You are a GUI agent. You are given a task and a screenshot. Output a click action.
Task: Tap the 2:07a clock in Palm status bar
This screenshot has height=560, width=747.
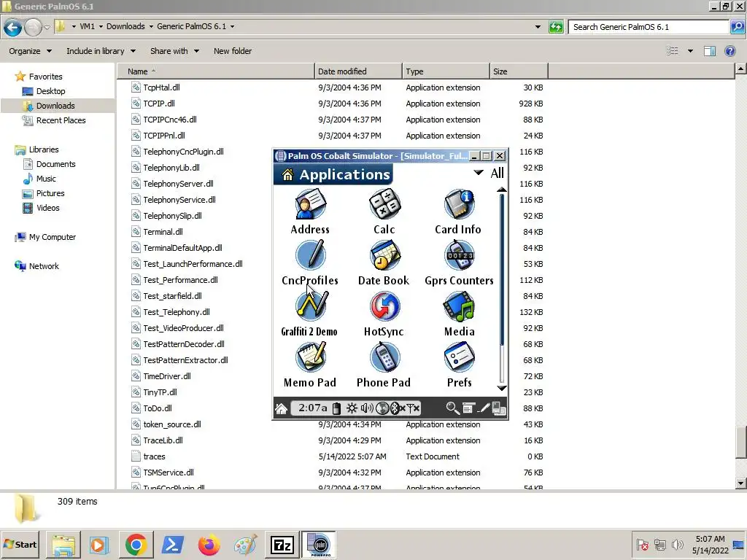click(x=312, y=408)
